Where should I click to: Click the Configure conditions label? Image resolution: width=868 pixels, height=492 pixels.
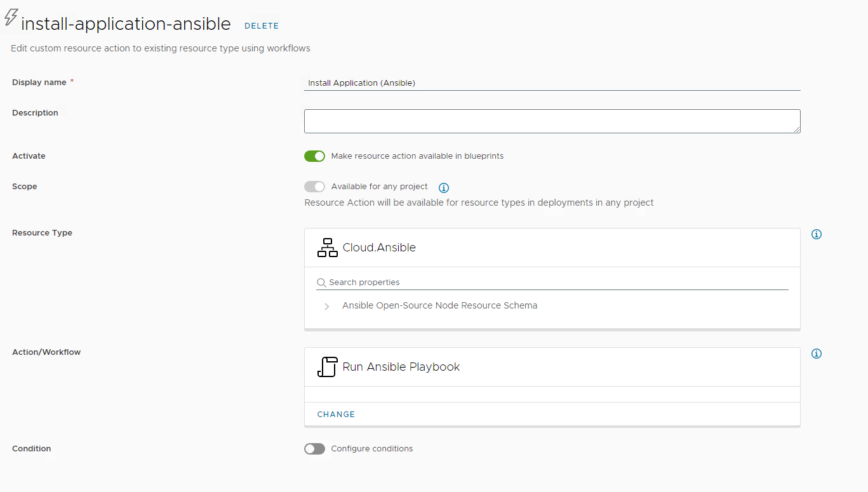coord(372,449)
